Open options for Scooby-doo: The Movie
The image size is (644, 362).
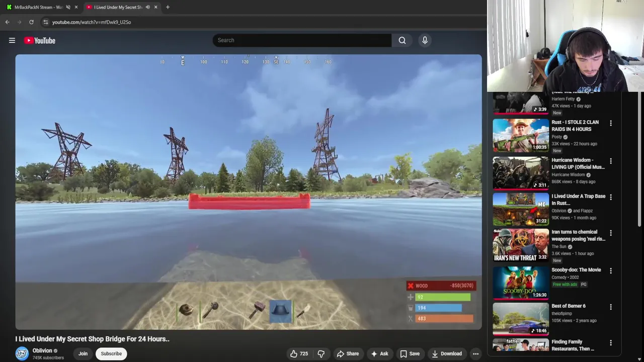(x=611, y=271)
